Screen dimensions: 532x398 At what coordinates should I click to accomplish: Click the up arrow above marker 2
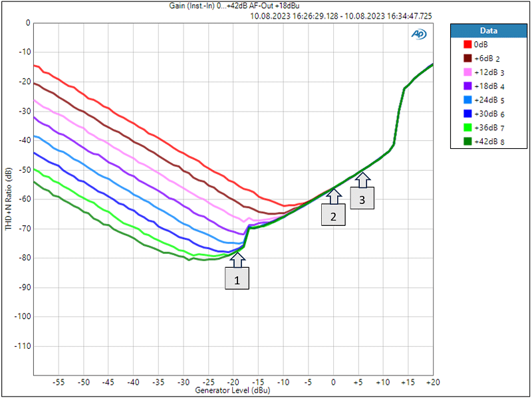(x=334, y=195)
